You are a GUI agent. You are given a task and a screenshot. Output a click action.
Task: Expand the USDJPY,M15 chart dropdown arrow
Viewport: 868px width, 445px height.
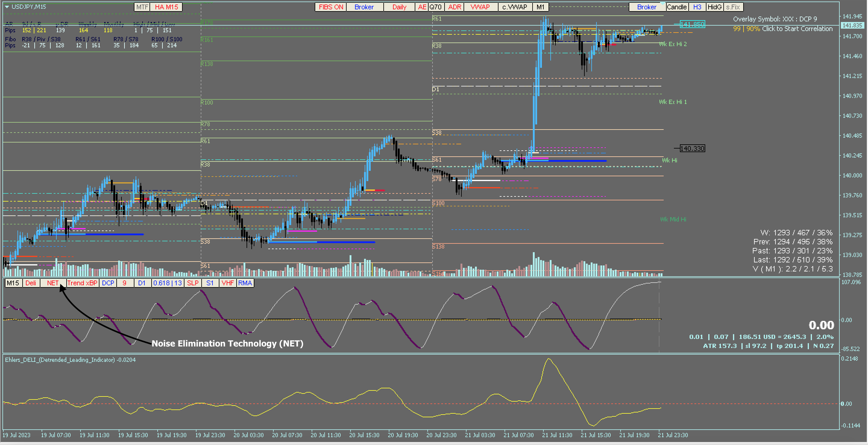click(x=7, y=7)
